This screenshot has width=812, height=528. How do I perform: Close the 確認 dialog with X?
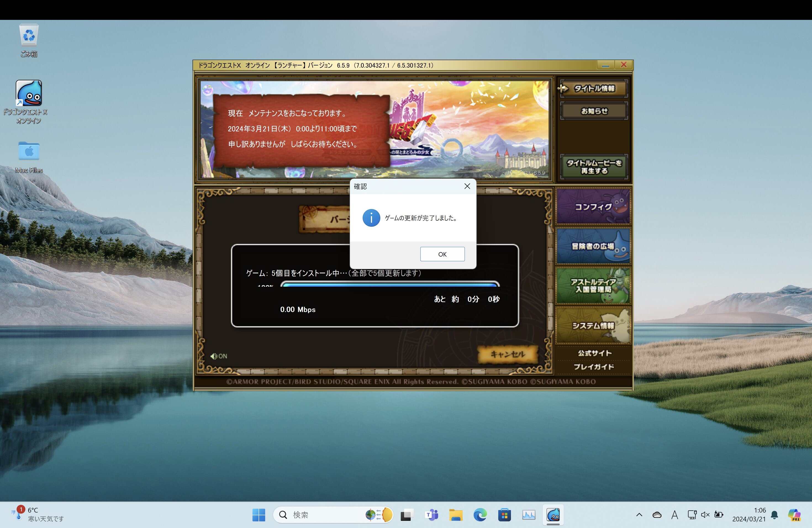(467, 186)
